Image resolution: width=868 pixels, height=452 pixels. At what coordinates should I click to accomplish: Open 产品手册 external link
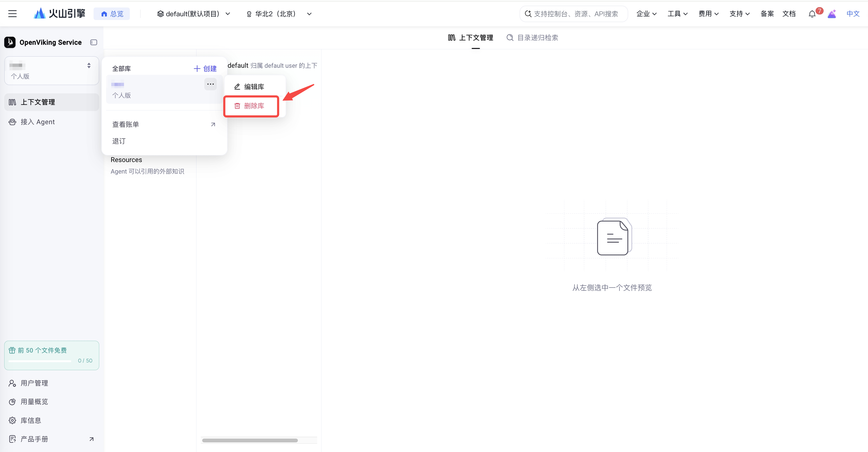tap(51, 439)
